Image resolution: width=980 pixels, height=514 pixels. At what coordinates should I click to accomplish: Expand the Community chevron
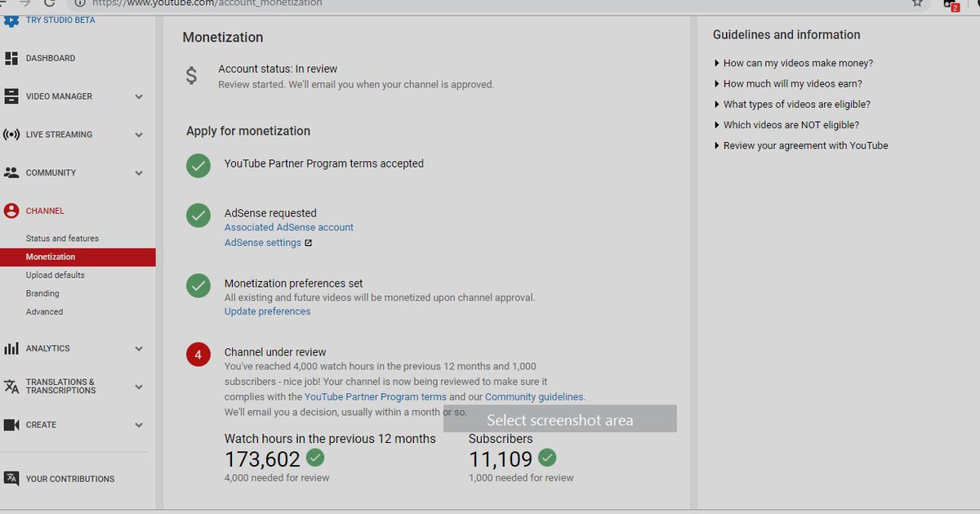pos(139,173)
